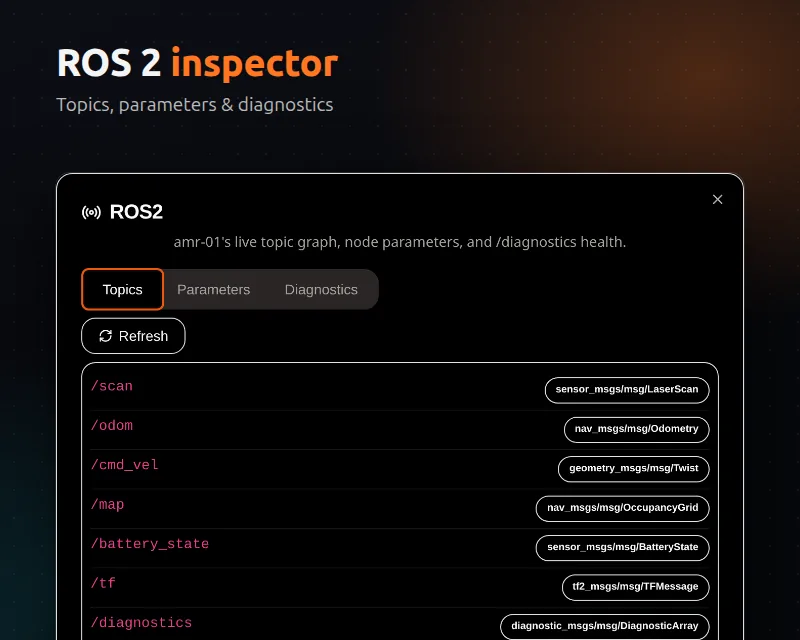Select the /diagnostics topic name

coord(141,623)
